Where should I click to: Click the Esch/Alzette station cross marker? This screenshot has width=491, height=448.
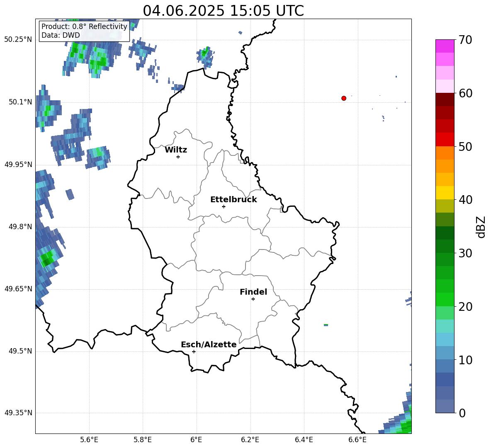(x=194, y=351)
